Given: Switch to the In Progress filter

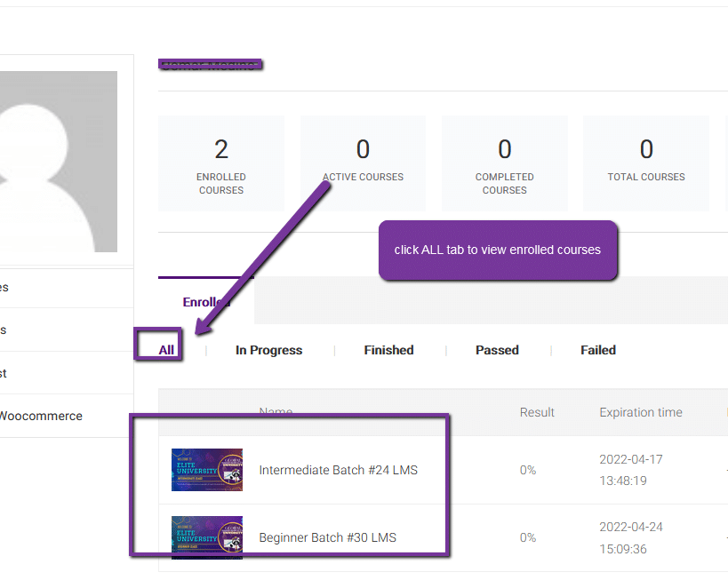Looking at the screenshot, I should tap(268, 350).
